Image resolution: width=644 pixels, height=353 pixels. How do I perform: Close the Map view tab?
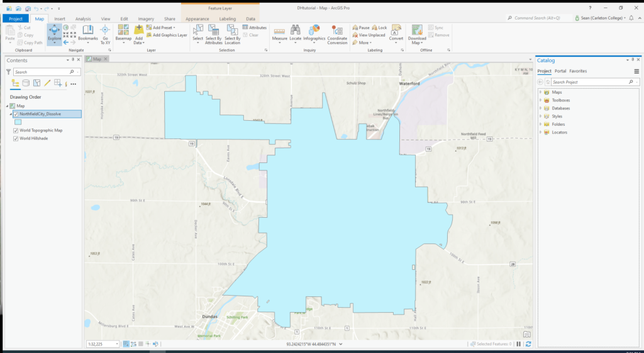pos(106,59)
